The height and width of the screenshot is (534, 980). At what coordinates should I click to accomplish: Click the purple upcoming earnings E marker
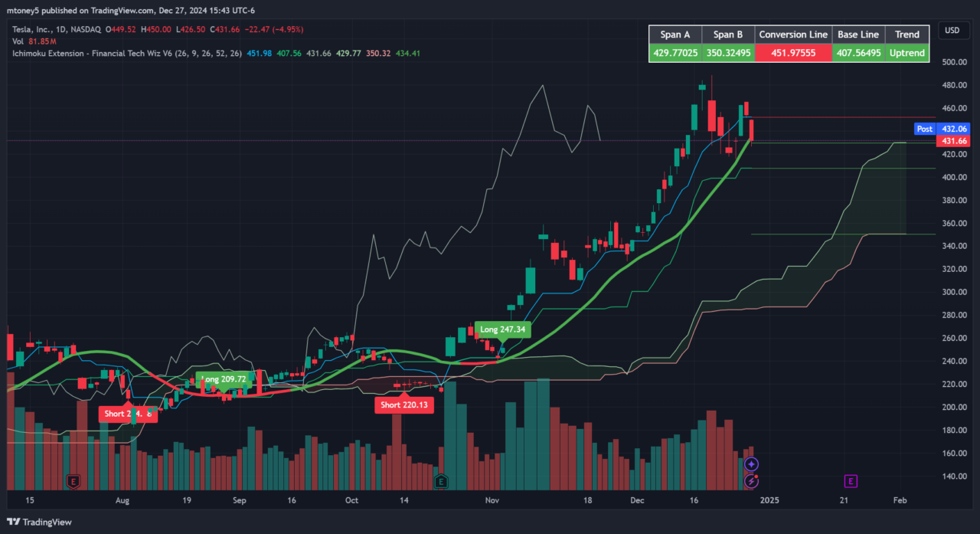click(x=850, y=481)
